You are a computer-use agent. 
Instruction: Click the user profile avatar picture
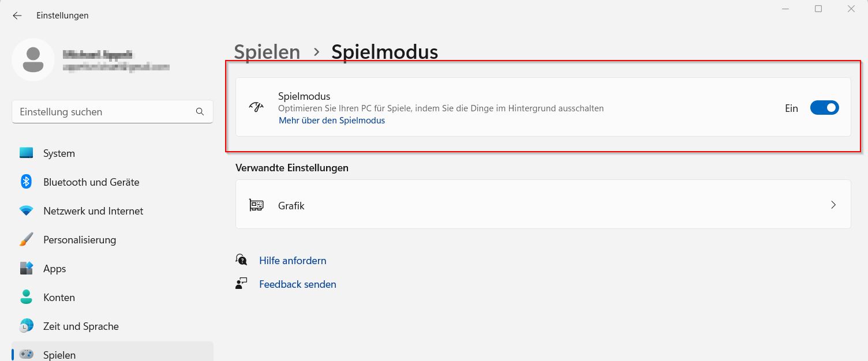[33, 60]
